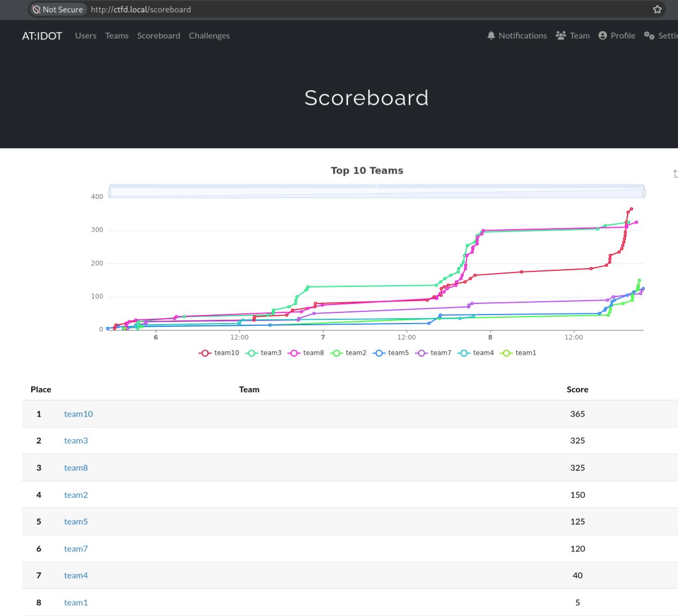Click the score 125 cell
Screen dimensions: 678x616
[x=578, y=521]
